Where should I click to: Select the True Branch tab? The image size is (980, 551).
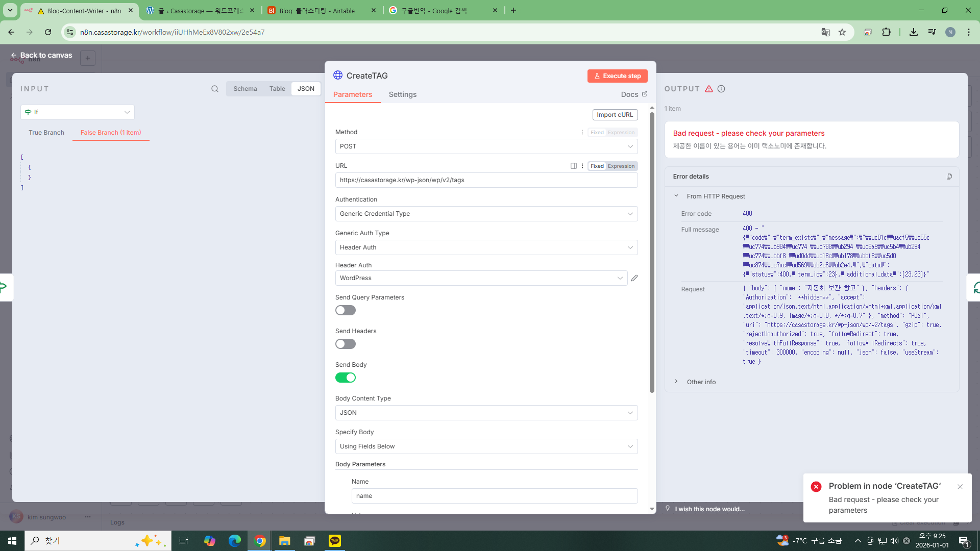point(46,133)
